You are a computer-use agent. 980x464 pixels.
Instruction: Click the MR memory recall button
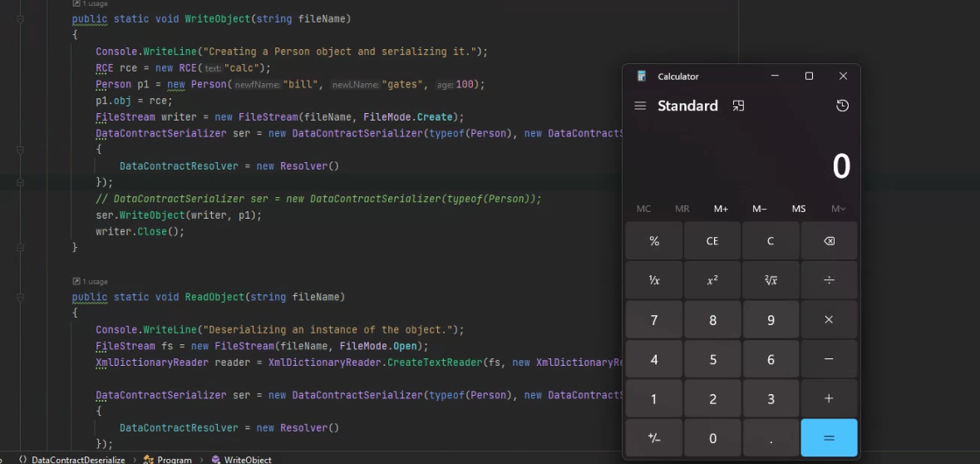coord(682,209)
